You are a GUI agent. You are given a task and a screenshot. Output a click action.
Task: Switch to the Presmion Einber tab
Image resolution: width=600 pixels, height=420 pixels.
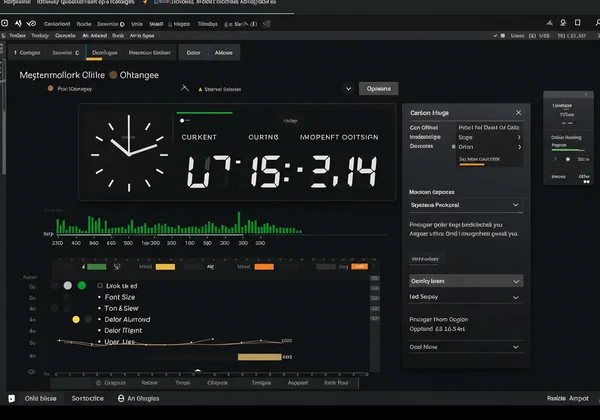tap(150, 53)
